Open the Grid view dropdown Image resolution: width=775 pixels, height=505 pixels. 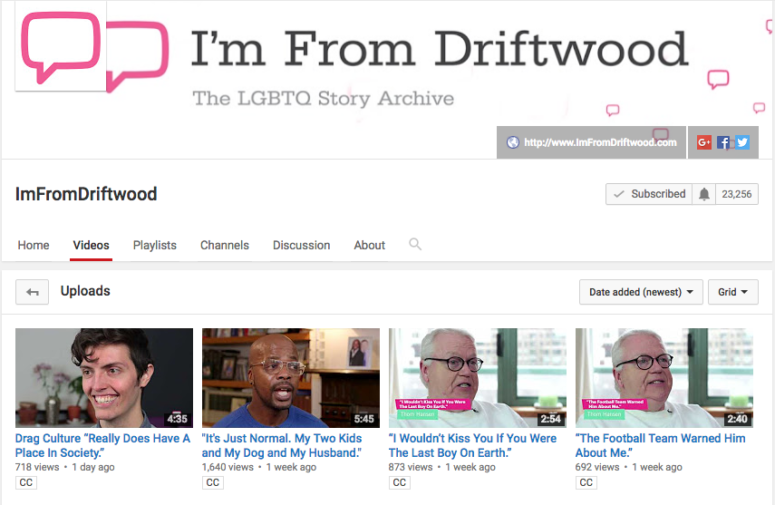click(733, 292)
